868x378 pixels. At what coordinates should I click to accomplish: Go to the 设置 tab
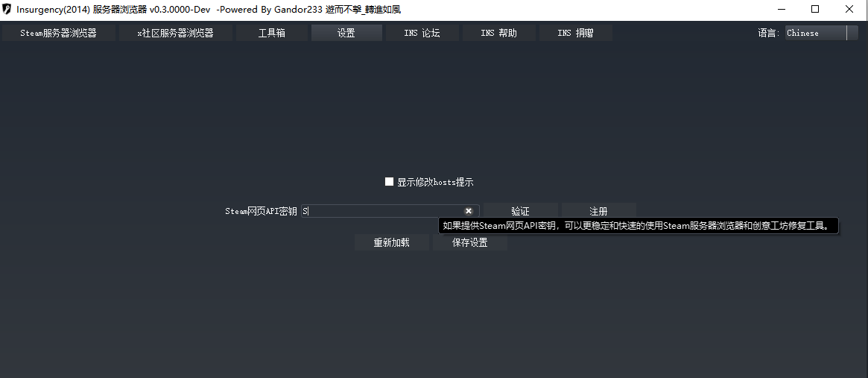(346, 33)
